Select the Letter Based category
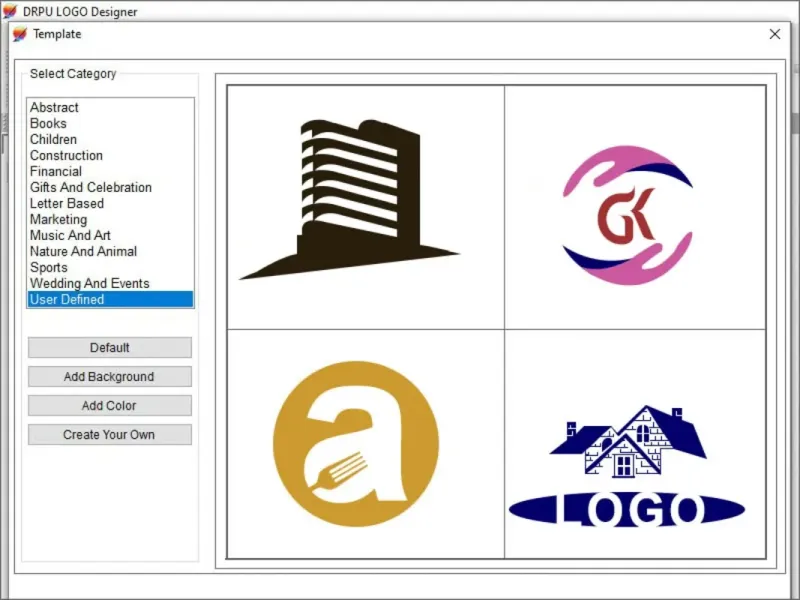Screen dimensions: 800x600 pos(110,203)
